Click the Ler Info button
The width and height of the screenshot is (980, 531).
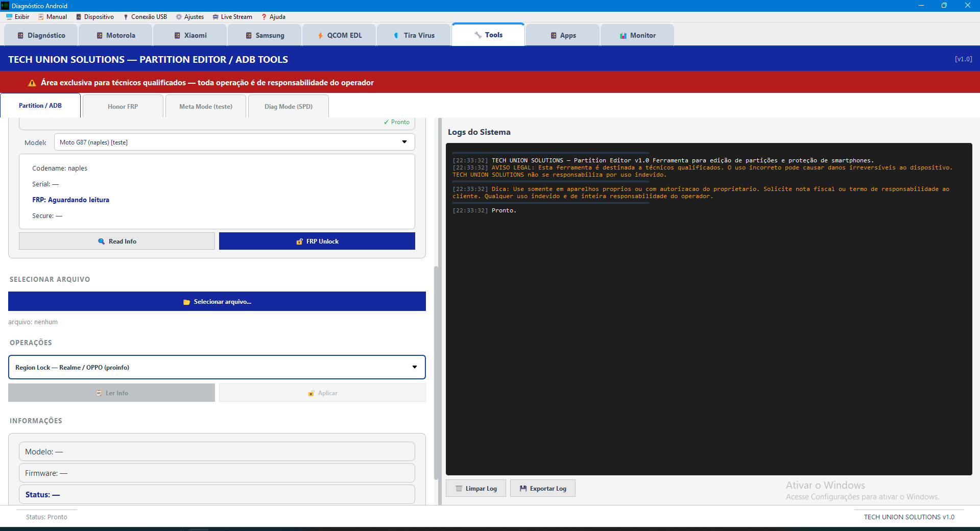[x=111, y=393]
